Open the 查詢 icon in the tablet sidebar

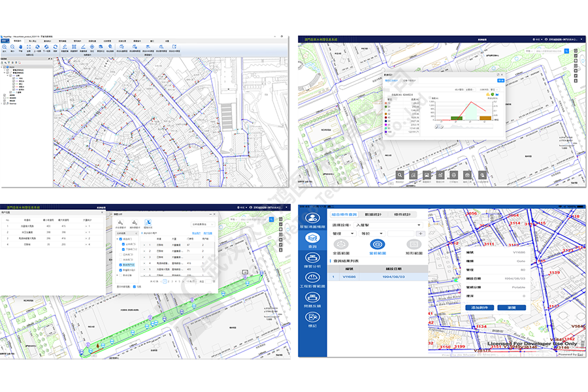(312, 238)
